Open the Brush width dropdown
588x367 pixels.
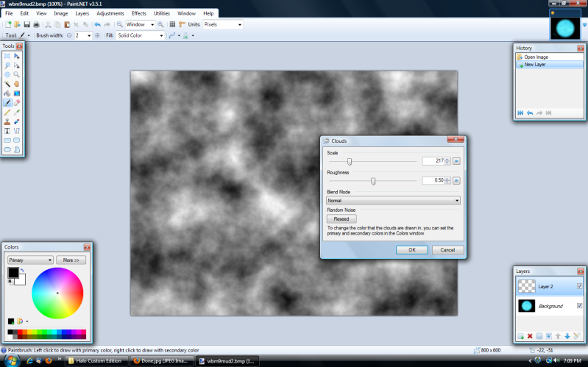click(x=89, y=35)
